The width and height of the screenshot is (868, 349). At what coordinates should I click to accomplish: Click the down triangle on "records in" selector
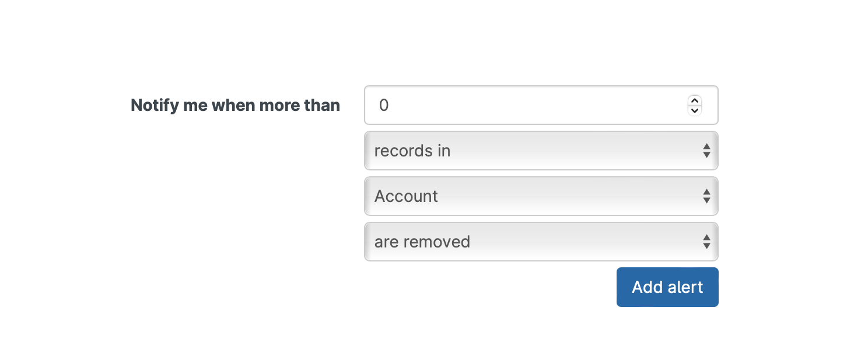pos(706,155)
